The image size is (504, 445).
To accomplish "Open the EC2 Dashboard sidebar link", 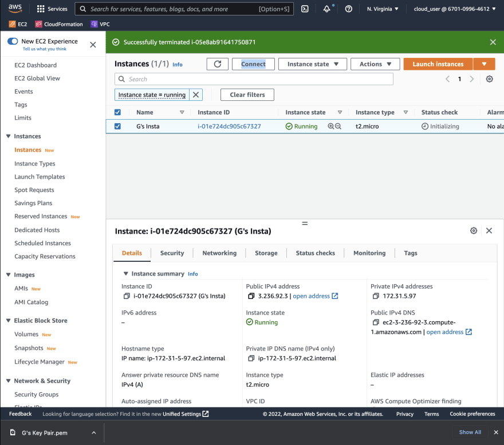I will tap(36, 65).
